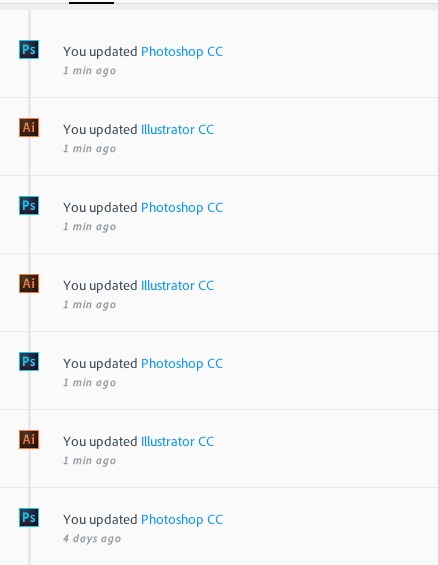438x565 pixels.
Task: Click the '4 days ago' timestamp
Action: [x=92, y=539]
